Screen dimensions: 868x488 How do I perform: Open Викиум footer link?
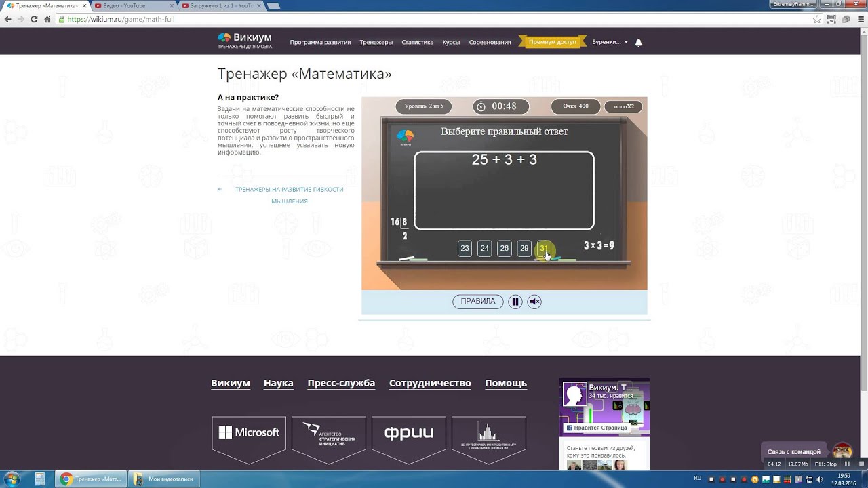point(231,383)
